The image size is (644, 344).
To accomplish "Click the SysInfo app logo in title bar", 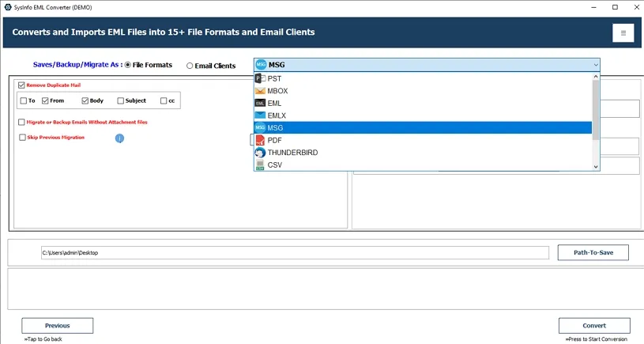I will [7, 7].
